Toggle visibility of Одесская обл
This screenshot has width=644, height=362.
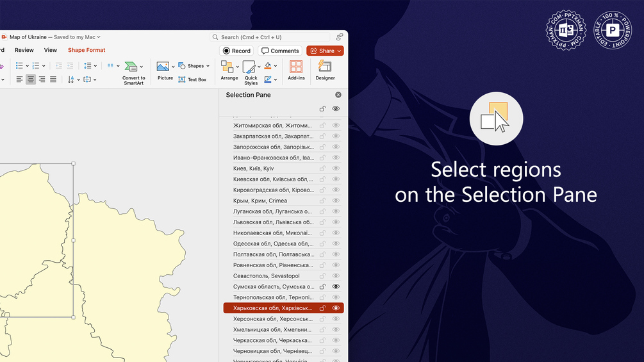(336, 243)
